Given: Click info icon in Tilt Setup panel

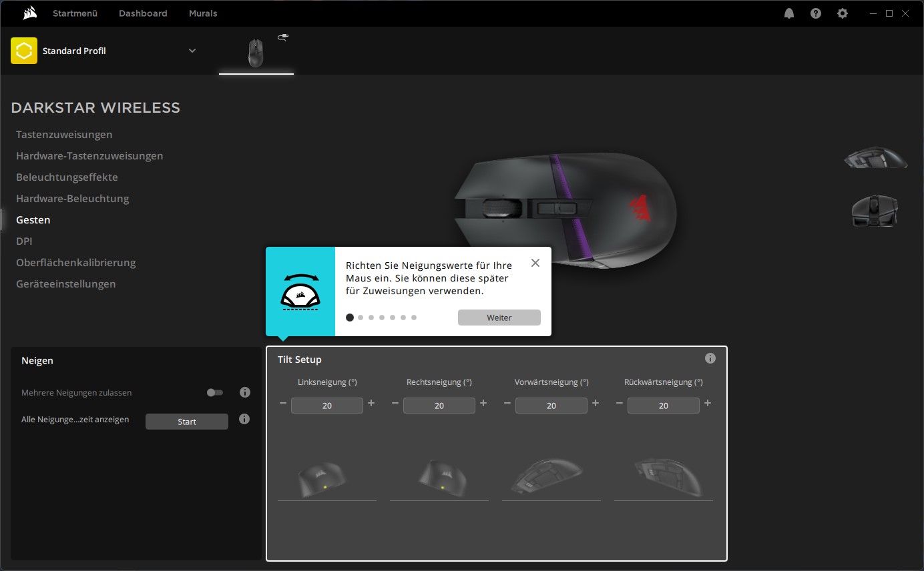Looking at the screenshot, I should tap(710, 358).
